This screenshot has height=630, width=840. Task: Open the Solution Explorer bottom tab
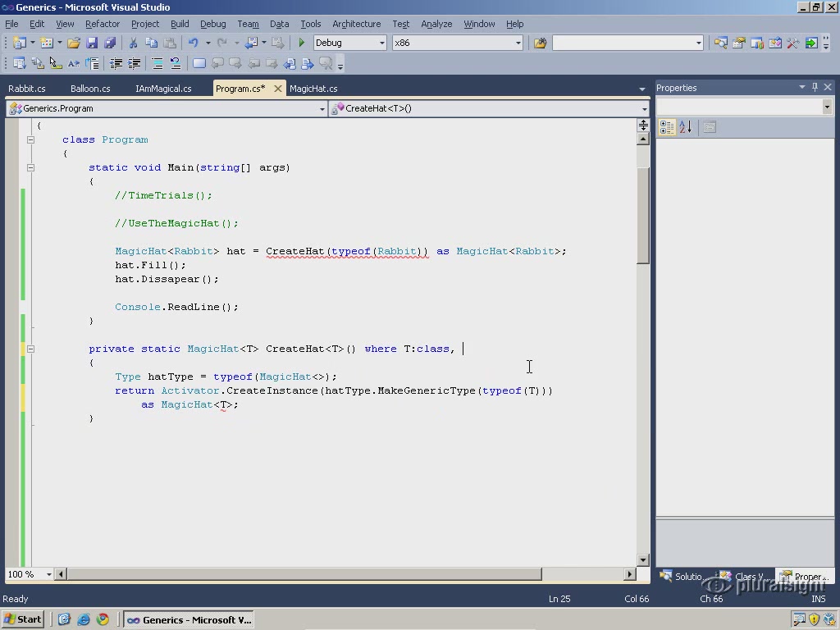point(682,577)
